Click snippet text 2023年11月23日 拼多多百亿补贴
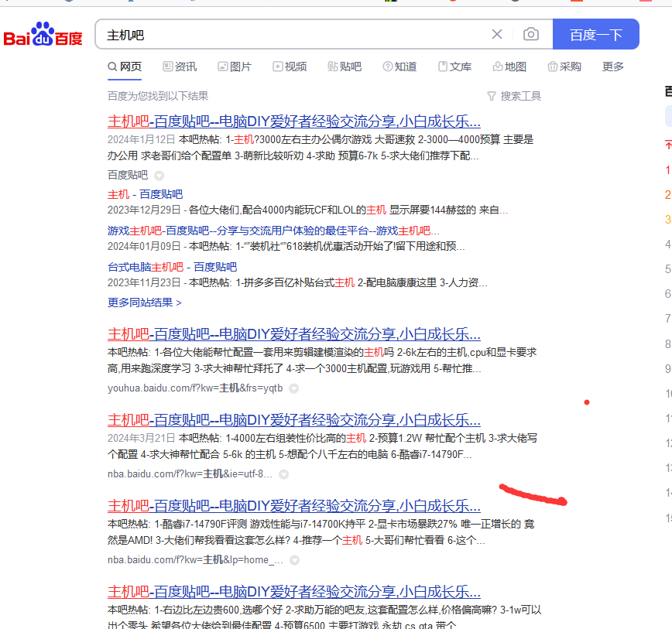 pos(297,283)
